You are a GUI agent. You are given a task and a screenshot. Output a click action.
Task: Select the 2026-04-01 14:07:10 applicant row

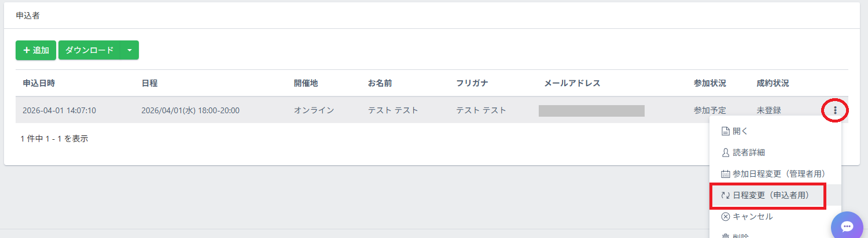click(59, 110)
